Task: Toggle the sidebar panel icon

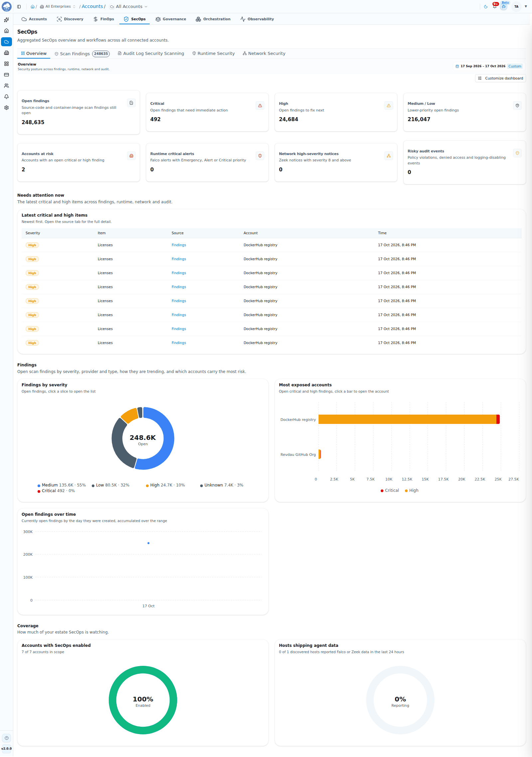Action: [19, 7]
